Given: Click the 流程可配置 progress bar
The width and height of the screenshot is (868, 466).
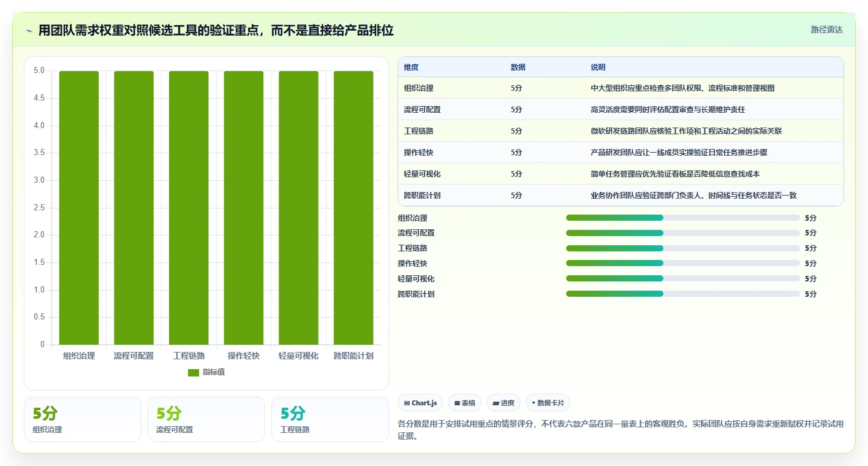Looking at the screenshot, I should point(683,233).
